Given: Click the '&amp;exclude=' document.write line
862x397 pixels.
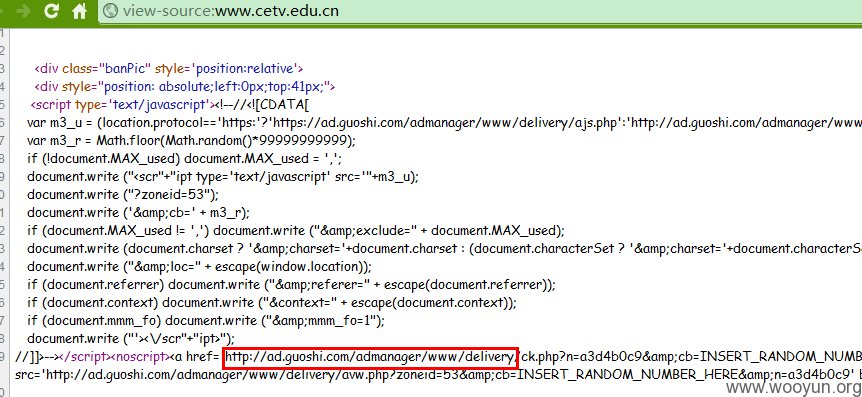Looking at the screenshot, I should [x=296, y=230].
